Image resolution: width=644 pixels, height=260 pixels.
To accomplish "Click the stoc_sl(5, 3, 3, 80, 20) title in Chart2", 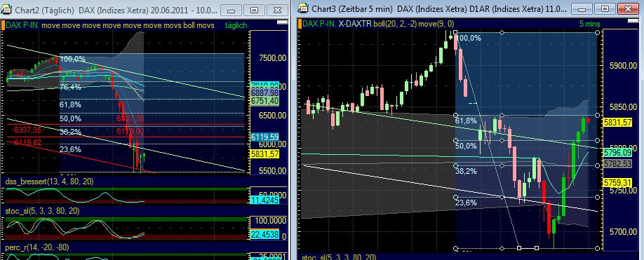I will tap(41, 211).
